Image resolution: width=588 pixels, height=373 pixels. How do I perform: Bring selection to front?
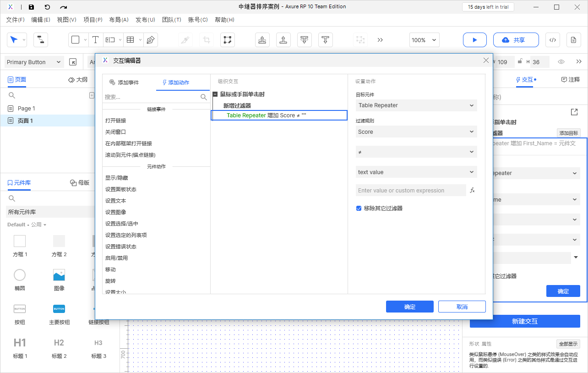click(262, 40)
